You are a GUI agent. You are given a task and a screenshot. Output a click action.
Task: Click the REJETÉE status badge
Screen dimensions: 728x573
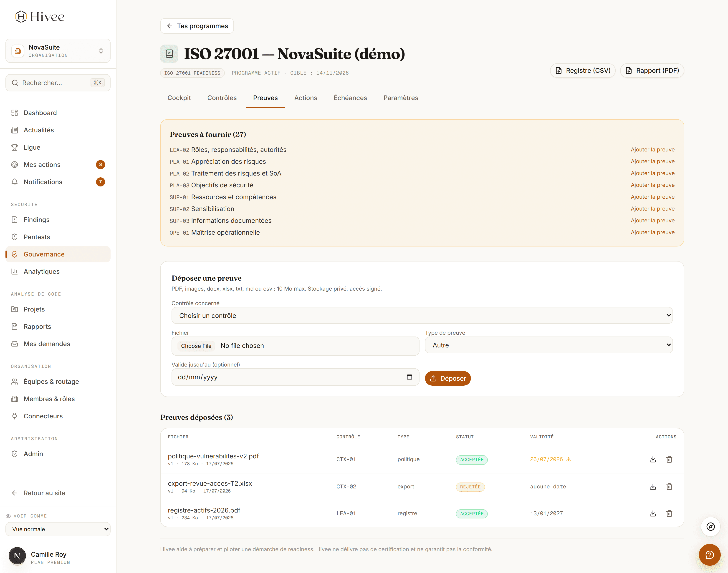[470, 487]
